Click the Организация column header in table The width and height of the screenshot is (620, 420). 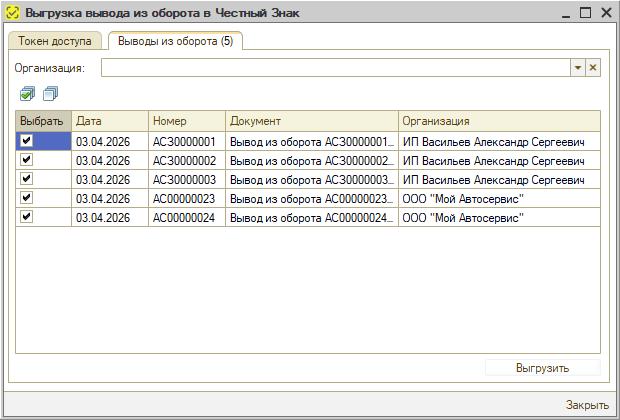[x=498, y=121]
